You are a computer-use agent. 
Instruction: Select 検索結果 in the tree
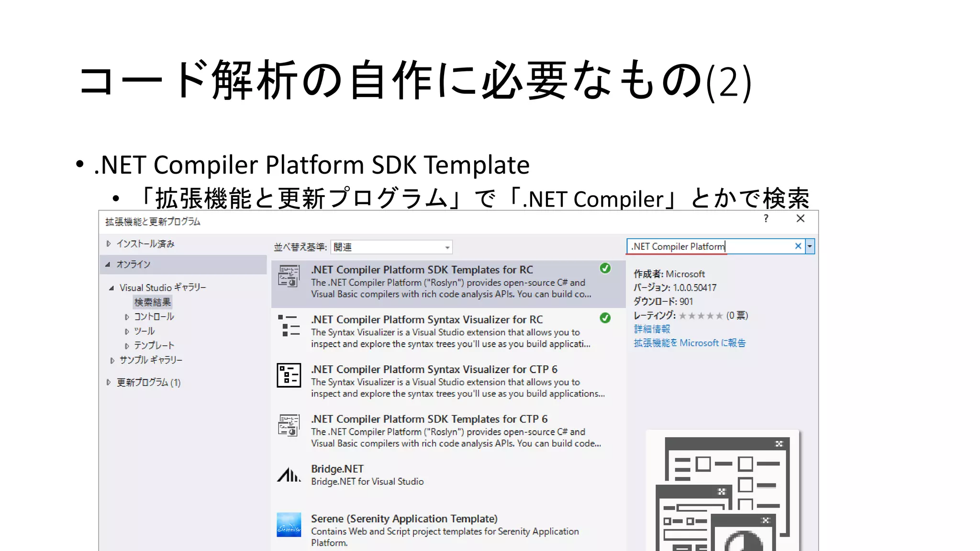click(152, 302)
